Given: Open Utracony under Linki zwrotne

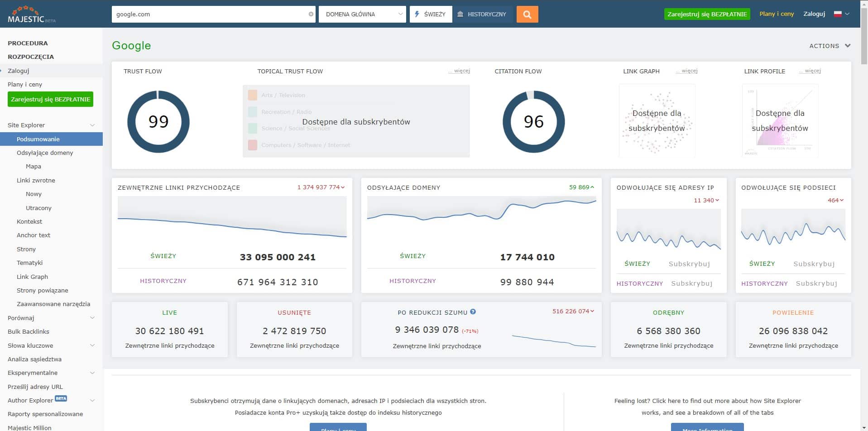Looking at the screenshot, I should coord(38,208).
